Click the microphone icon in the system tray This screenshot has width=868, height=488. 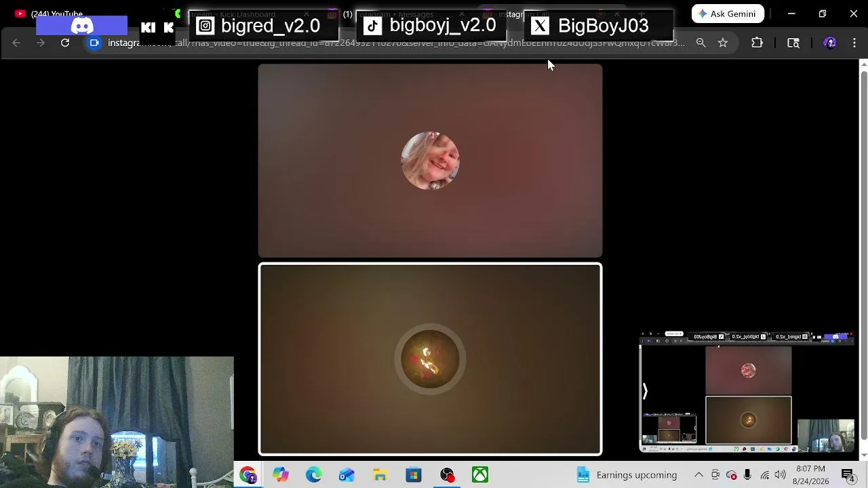pos(747,475)
